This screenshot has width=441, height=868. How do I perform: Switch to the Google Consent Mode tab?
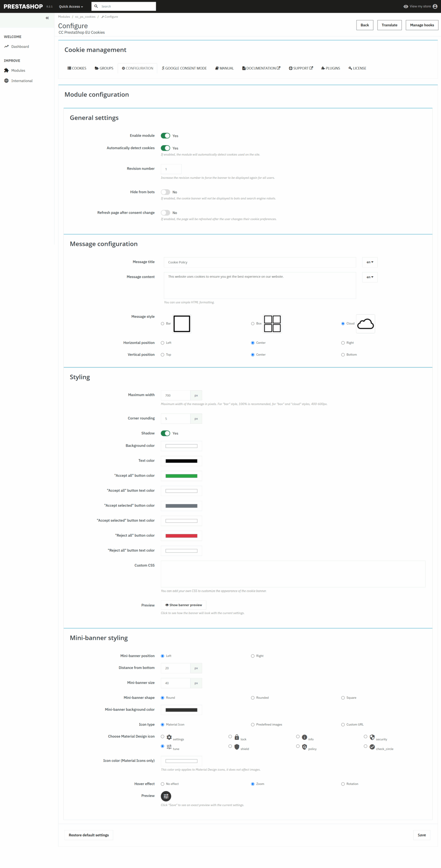click(x=184, y=68)
